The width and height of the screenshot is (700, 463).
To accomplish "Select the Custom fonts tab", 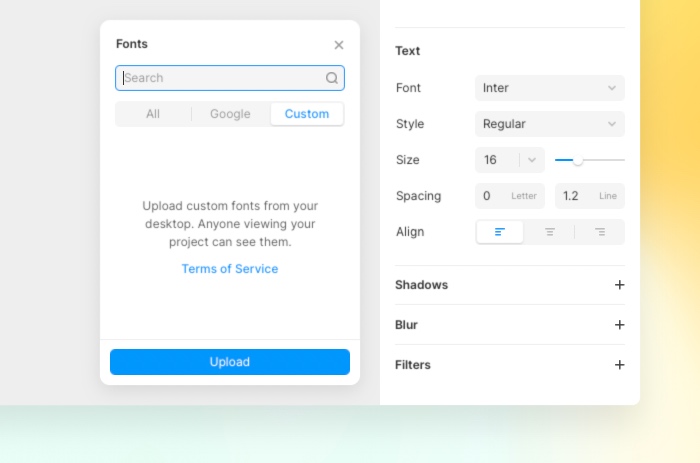I will coord(306,114).
